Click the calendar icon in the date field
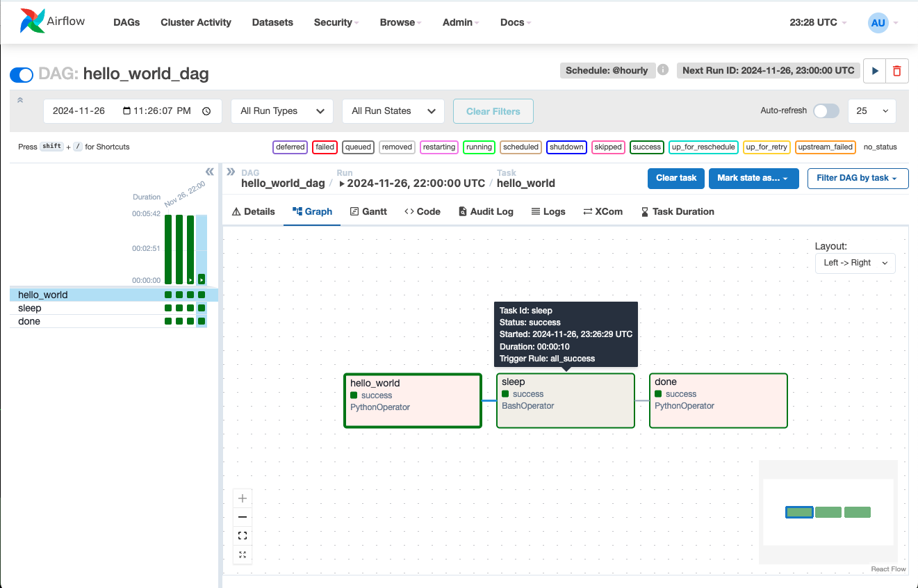 coord(126,111)
